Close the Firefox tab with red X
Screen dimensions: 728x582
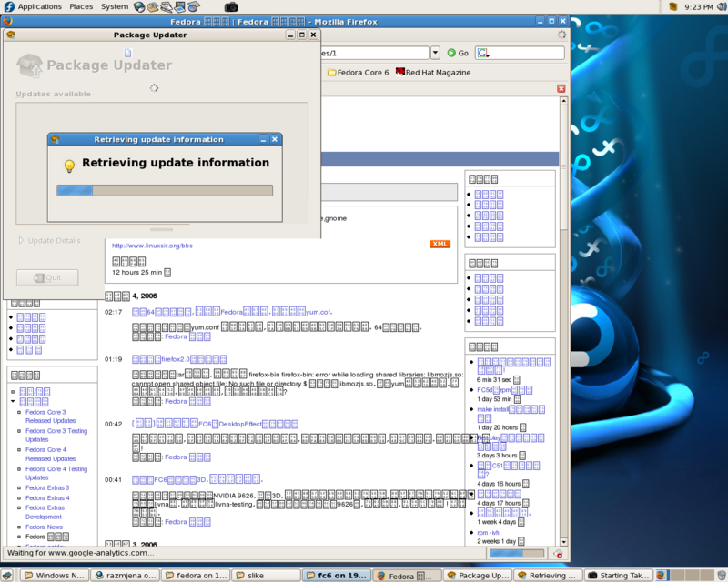(x=561, y=88)
